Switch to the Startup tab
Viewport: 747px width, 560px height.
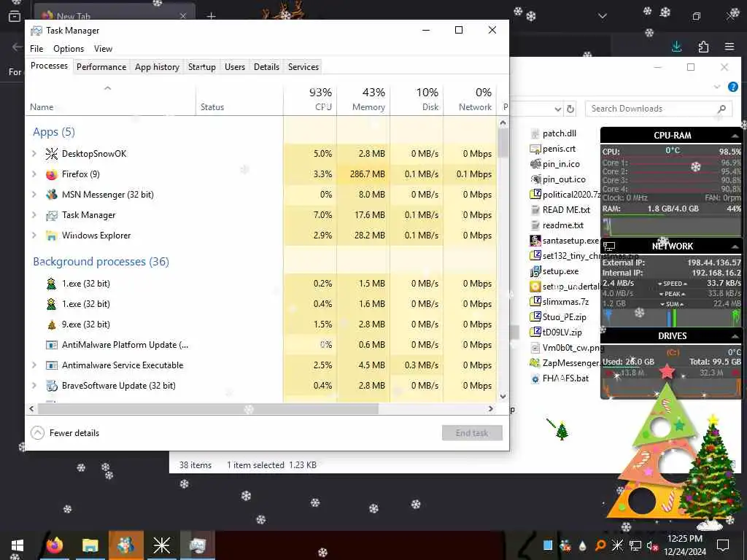click(202, 67)
